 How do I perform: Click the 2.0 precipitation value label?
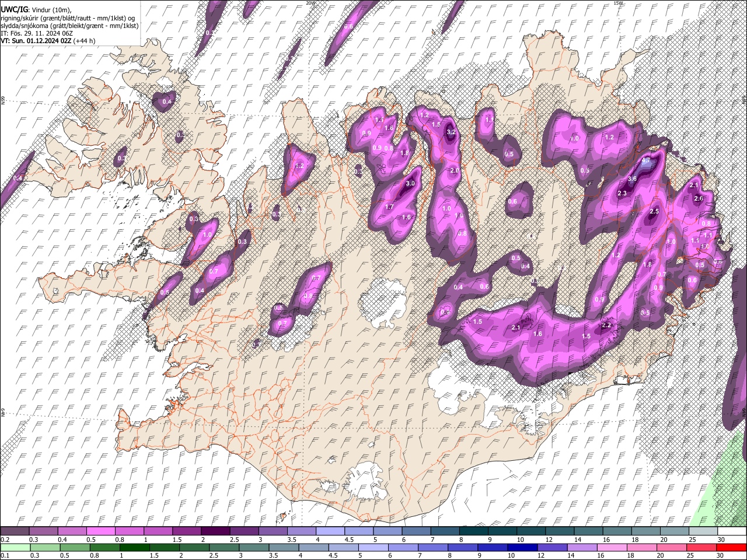(455, 170)
